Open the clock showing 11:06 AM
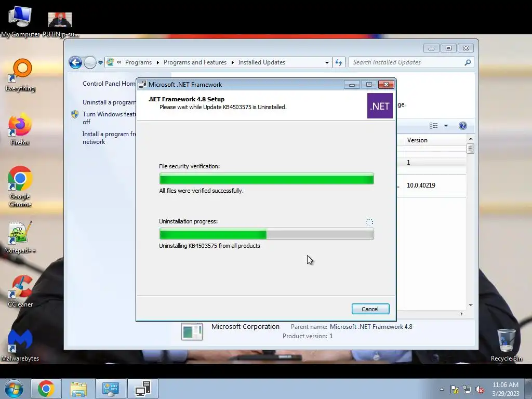 pos(506,389)
